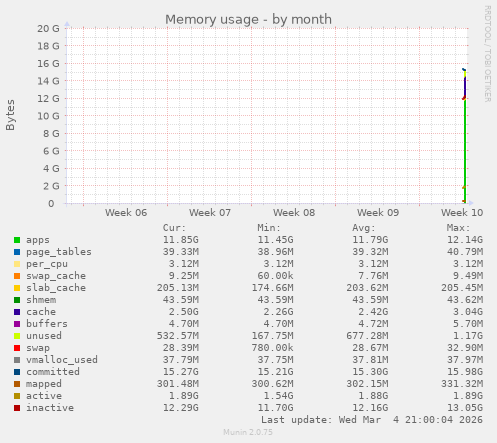Click the committed navy legend swatch

click(17, 372)
